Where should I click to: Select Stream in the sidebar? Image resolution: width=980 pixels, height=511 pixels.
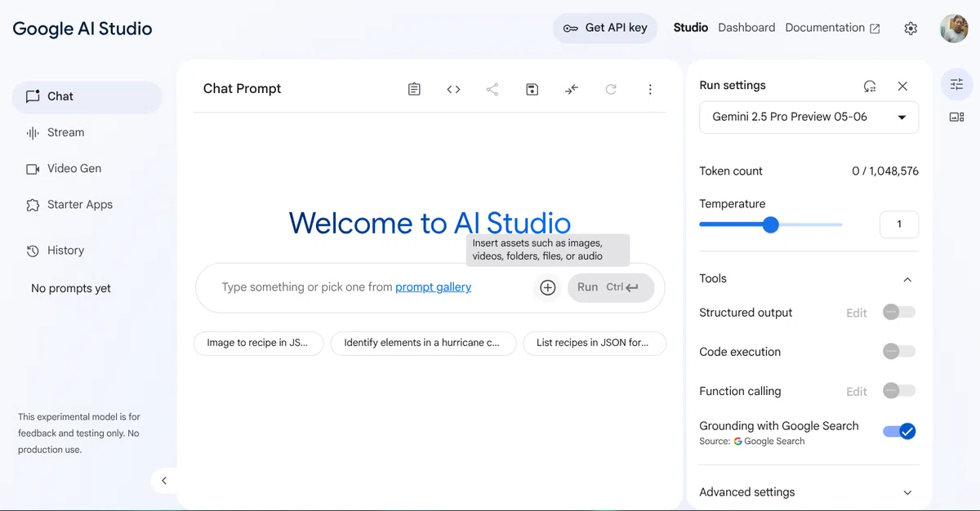(87, 132)
